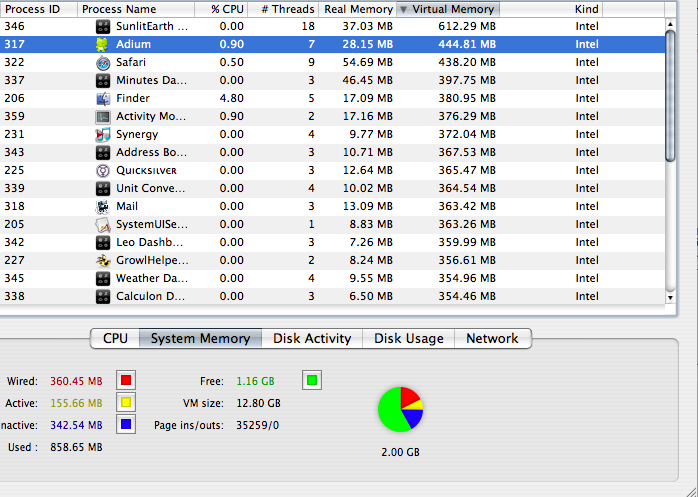Sort by Process Name column header
The image size is (698, 497).
(136, 9)
